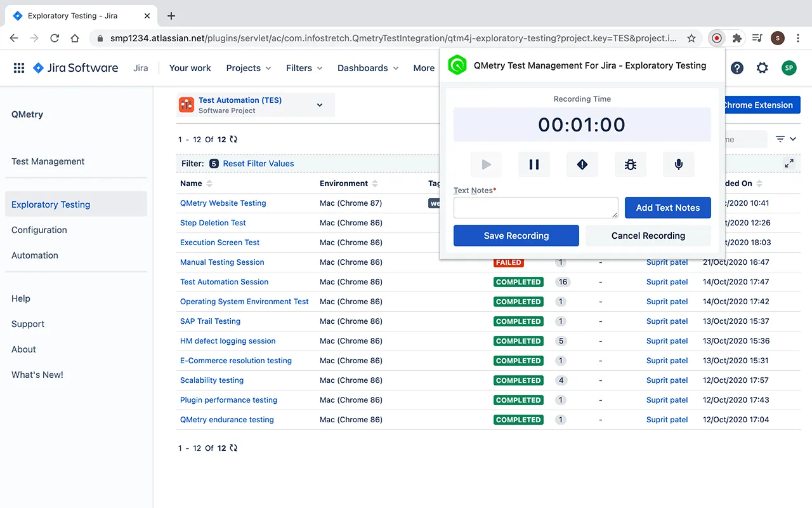Image resolution: width=812 pixels, height=508 pixels.
Task: Refresh the top session list counter
Action: pos(233,139)
